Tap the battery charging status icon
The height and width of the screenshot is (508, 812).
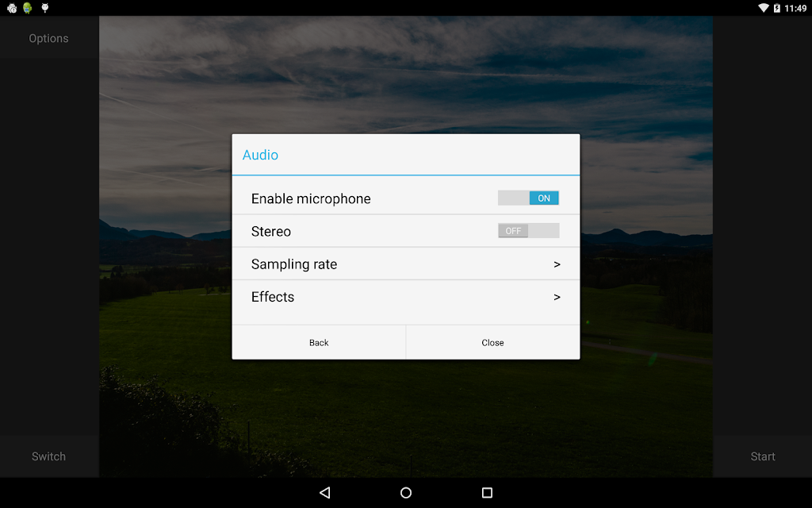click(x=777, y=8)
